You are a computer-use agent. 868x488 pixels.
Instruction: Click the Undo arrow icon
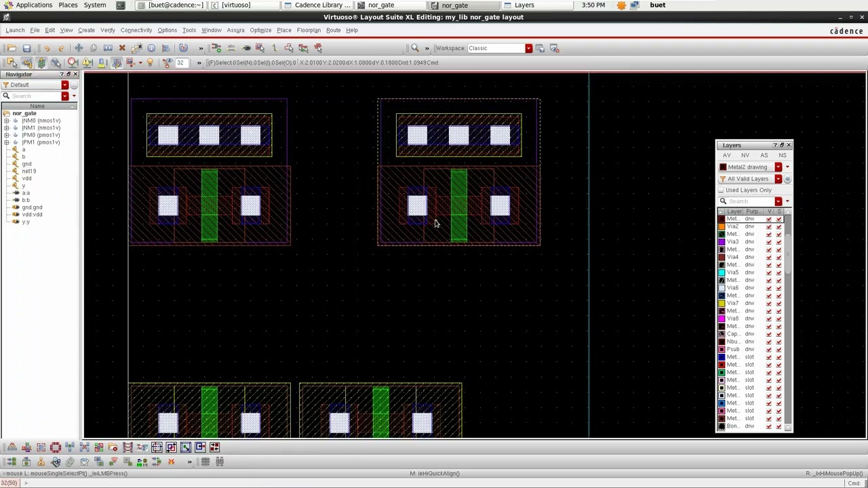point(47,48)
